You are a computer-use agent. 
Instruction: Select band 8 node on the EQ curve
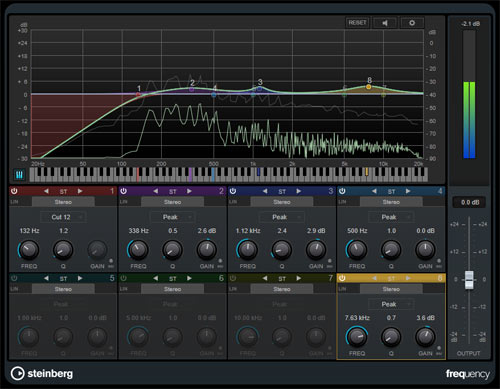[x=368, y=87]
